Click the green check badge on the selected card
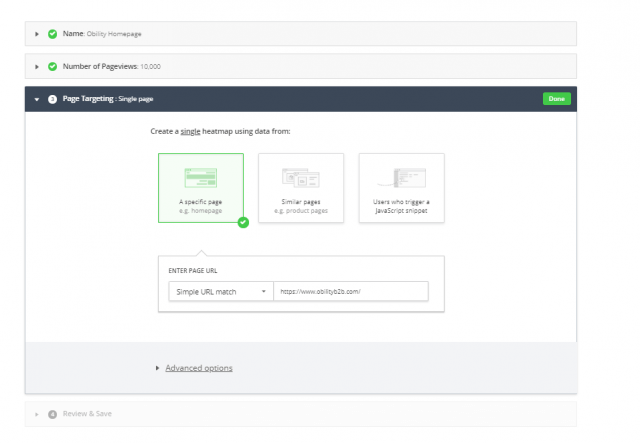This screenshot has height=443, width=640. (x=243, y=222)
